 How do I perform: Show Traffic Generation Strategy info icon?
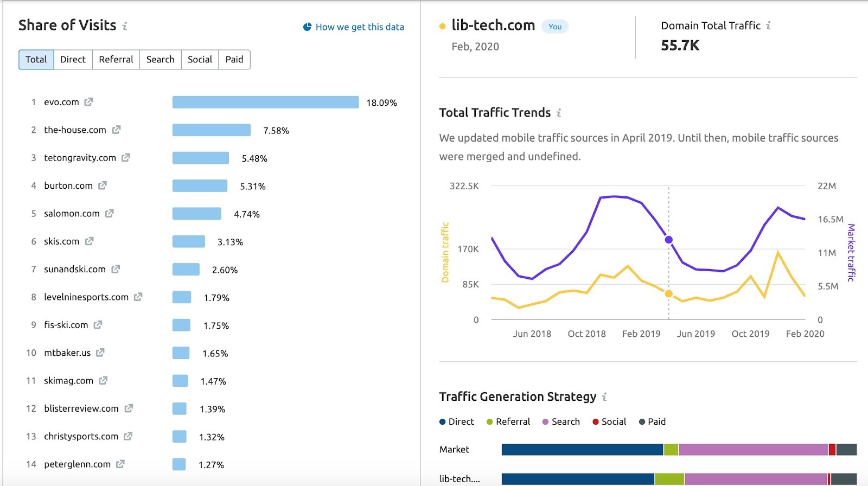(x=604, y=397)
